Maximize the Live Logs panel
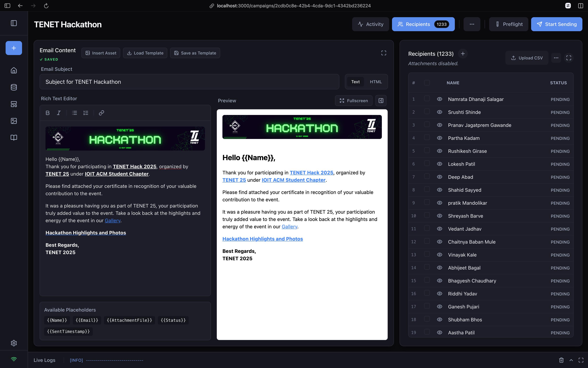Viewport: 588px width, 368px height. (581, 360)
